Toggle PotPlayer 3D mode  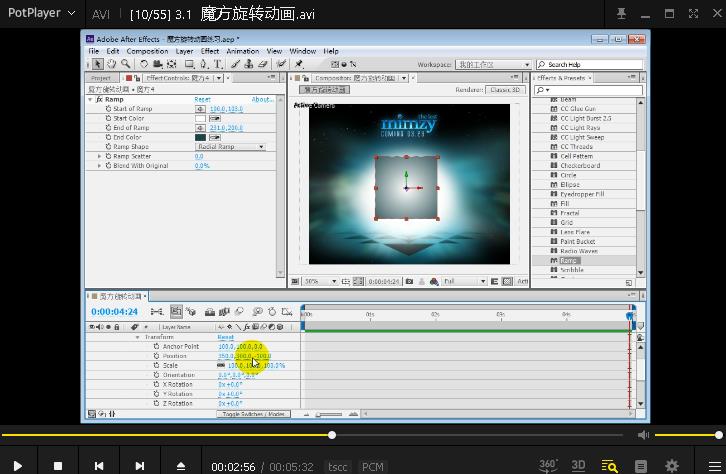(578, 465)
